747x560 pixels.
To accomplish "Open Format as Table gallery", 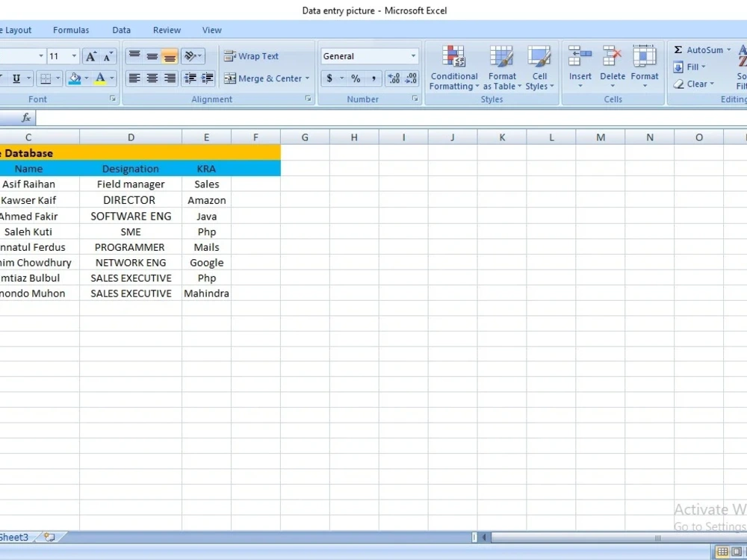I will click(502, 68).
